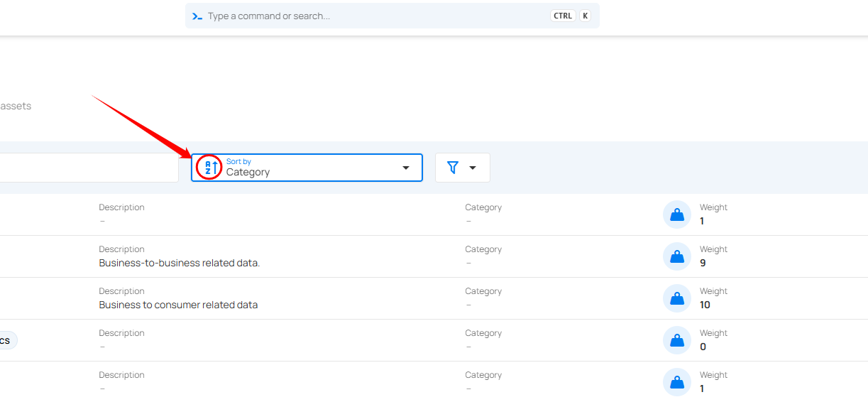Click the "assets" text label

(x=16, y=106)
